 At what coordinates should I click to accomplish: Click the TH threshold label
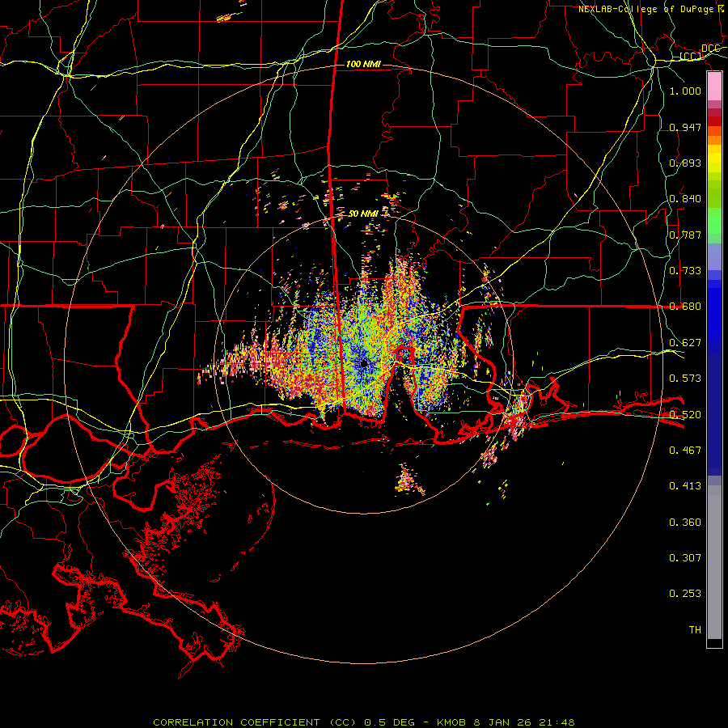click(x=695, y=629)
